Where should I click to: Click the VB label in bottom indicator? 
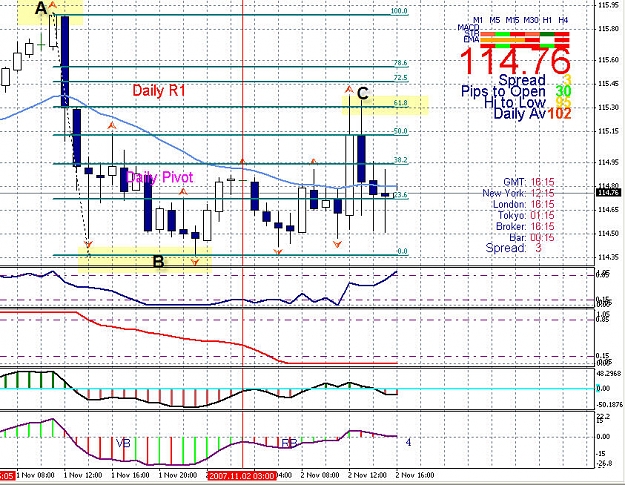[123, 443]
